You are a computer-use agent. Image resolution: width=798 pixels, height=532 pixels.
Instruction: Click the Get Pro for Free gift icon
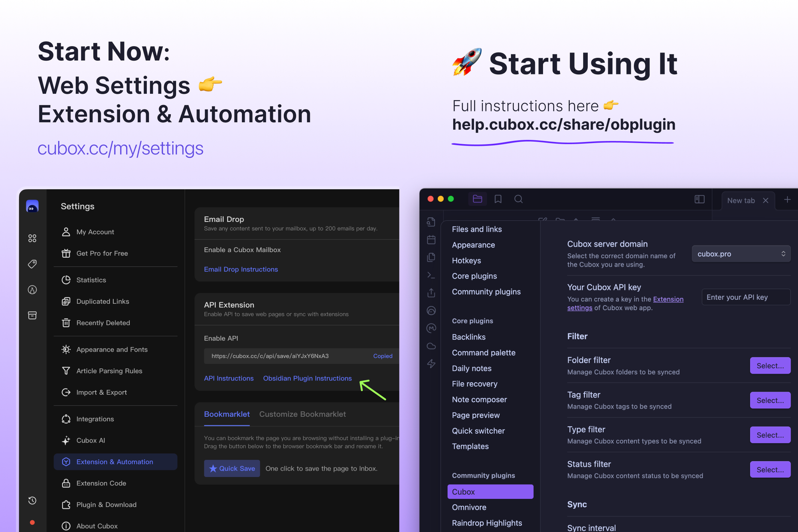click(x=66, y=253)
